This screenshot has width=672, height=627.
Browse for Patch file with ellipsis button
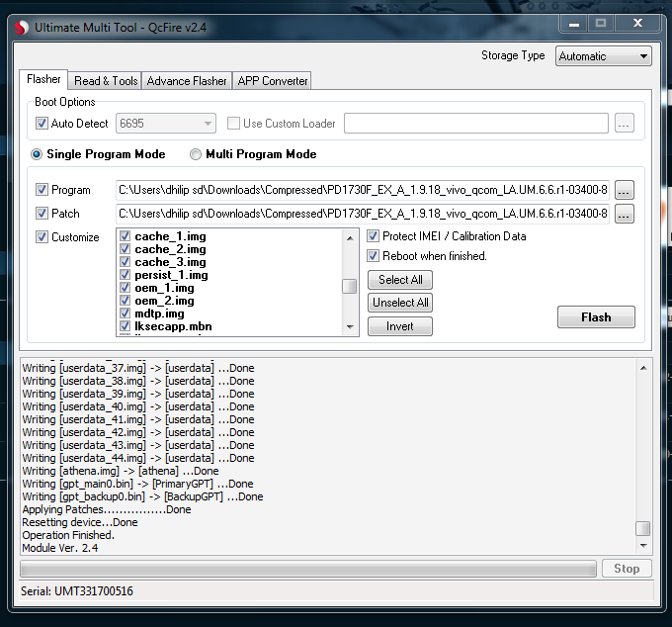(x=624, y=214)
